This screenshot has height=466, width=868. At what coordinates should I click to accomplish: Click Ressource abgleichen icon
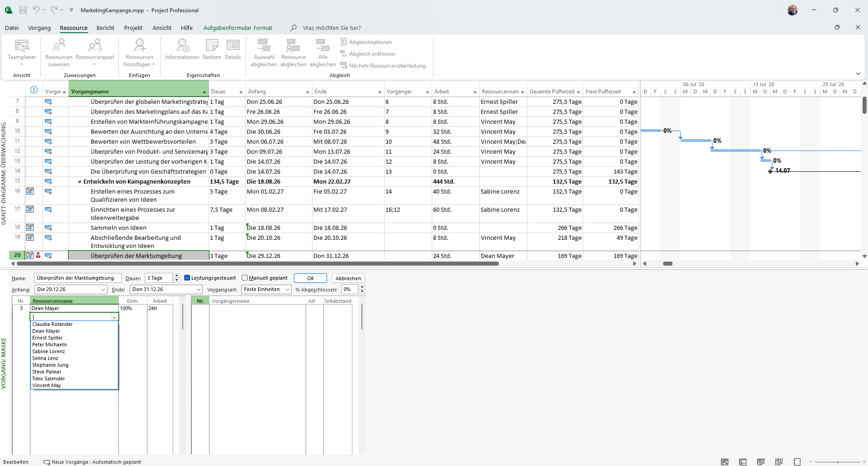click(293, 45)
